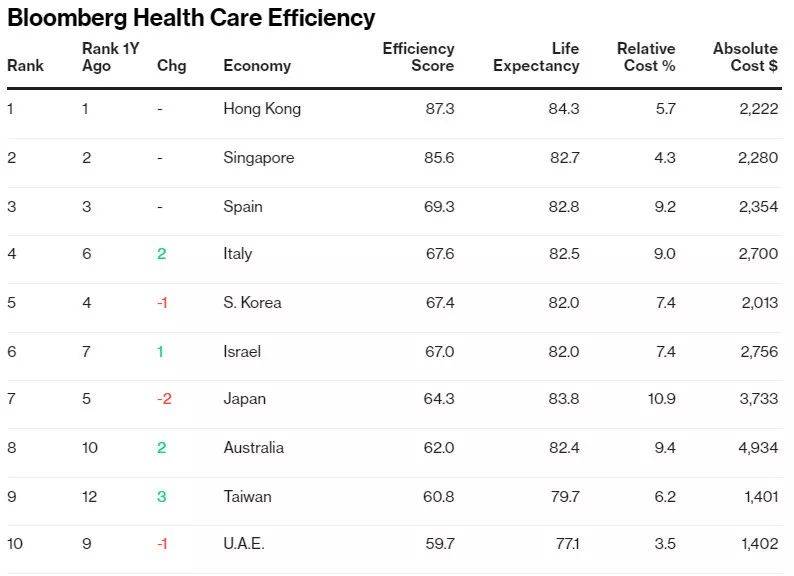This screenshot has height=576, width=794.
Task: Click the Life Expectancy column header
Action: [x=536, y=57]
